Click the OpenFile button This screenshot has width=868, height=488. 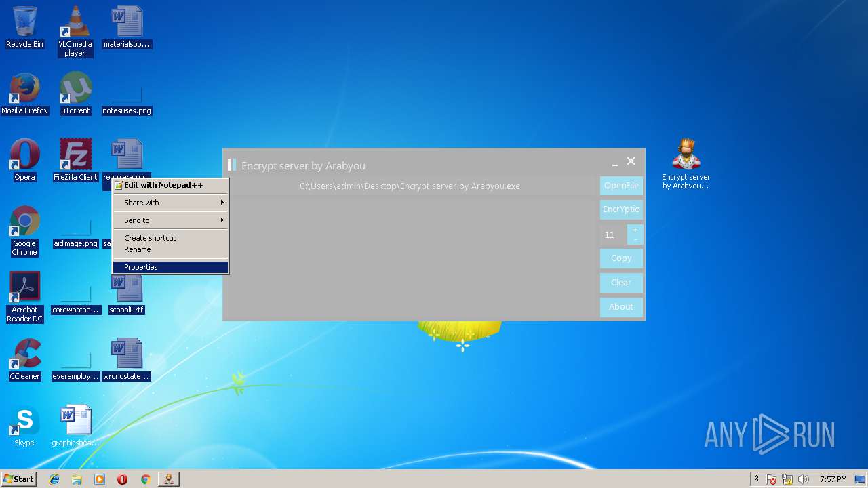click(621, 186)
